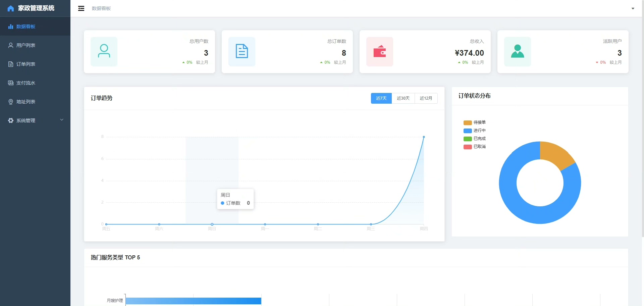The height and width of the screenshot is (306, 644).
Task: Toggle the 进行中 legend item
Action: coord(475,131)
